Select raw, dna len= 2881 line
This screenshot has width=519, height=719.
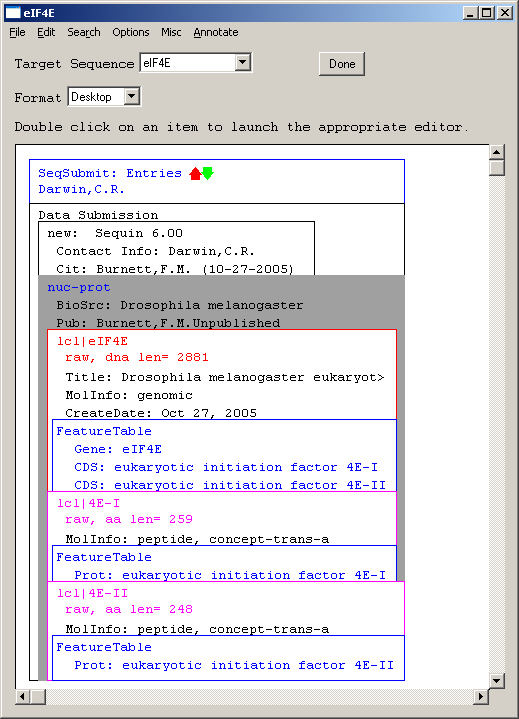(x=137, y=357)
